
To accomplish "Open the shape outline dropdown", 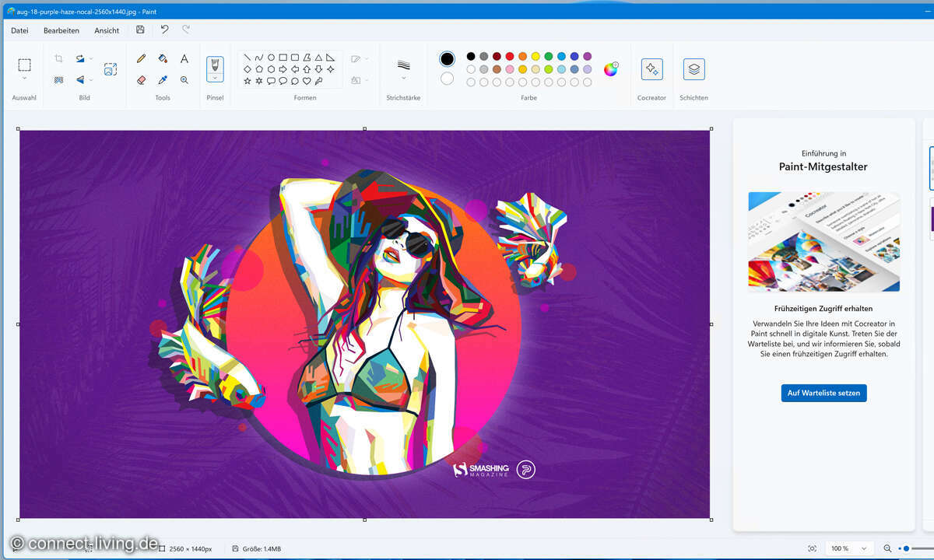I will [x=360, y=59].
